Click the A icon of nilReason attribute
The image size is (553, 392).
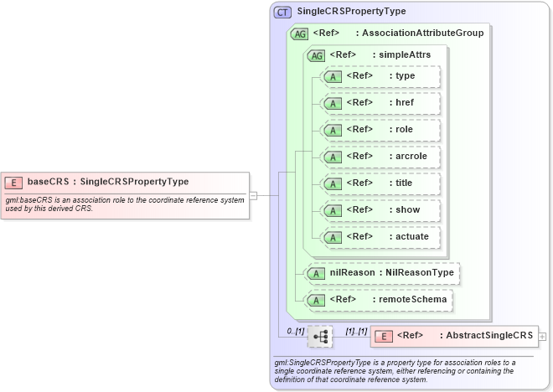point(316,273)
